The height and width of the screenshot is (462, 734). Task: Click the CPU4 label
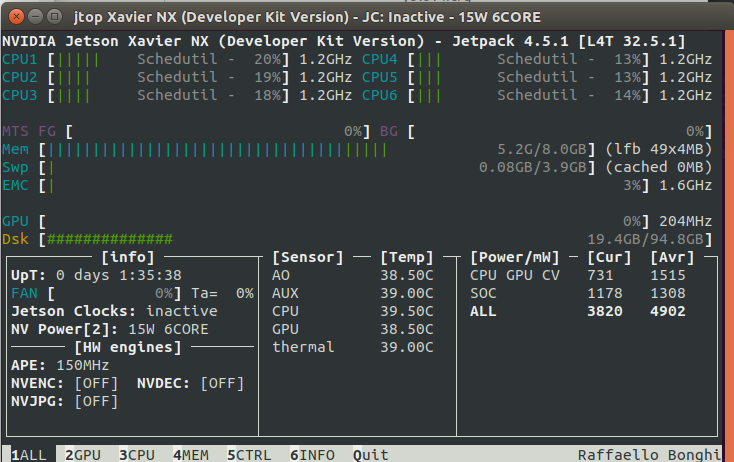tap(380, 59)
